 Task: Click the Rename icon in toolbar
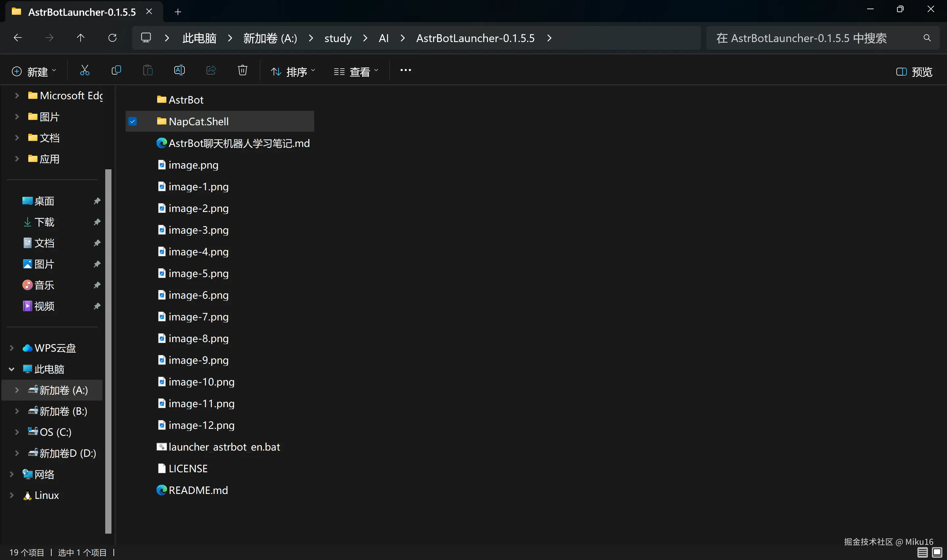(179, 71)
